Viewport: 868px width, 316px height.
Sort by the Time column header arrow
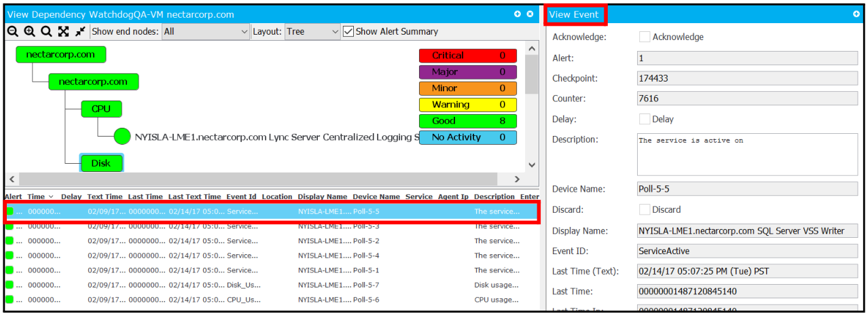click(x=51, y=197)
